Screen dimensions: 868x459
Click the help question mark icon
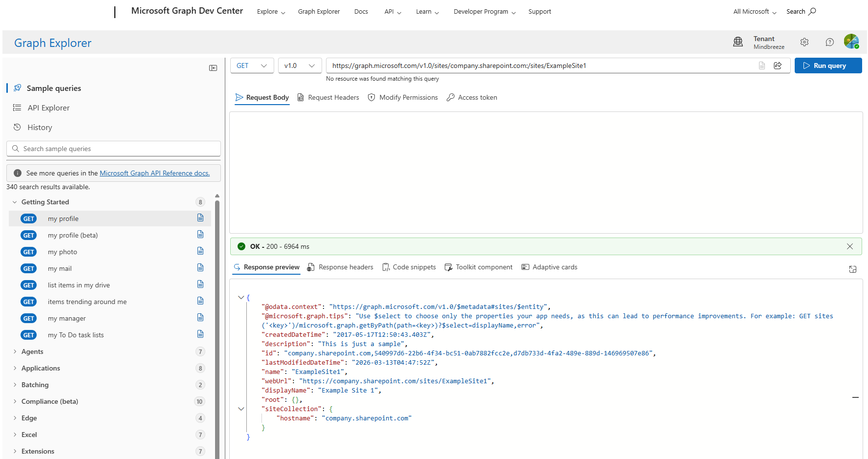(x=829, y=43)
